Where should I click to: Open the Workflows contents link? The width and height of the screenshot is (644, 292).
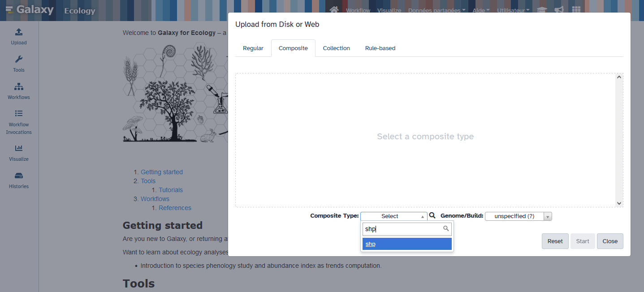155,199
